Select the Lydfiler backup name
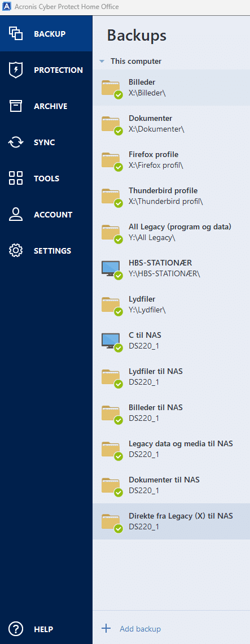Screen dimensions: 250x644 [x=142, y=299]
